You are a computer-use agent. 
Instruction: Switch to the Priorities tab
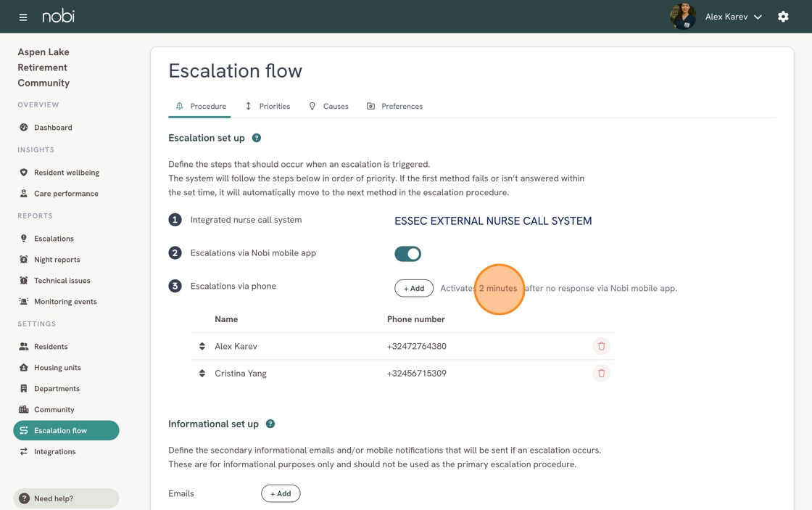tap(268, 106)
